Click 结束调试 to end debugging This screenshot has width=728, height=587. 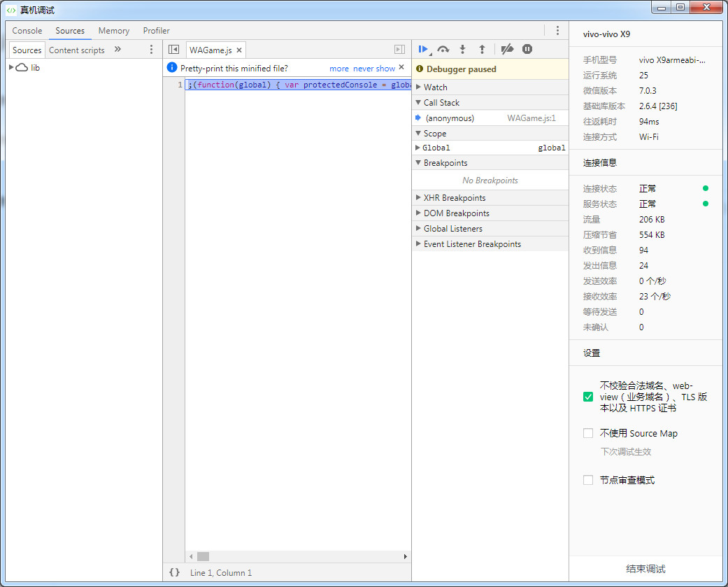pyautogui.click(x=645, y=569)
